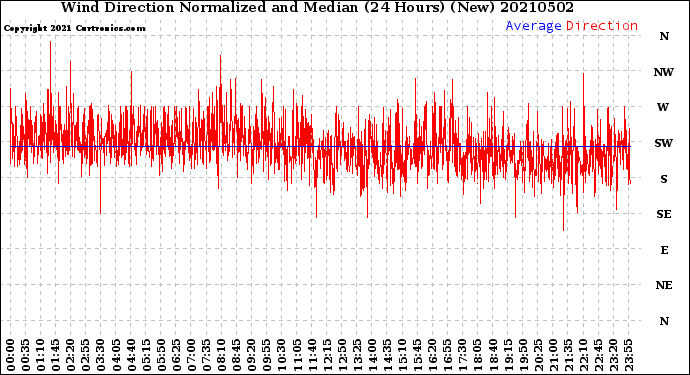The height and width of the screenshot is (375, 690).
Task: Click the '17:30' time label
Action: pos(463,355)
